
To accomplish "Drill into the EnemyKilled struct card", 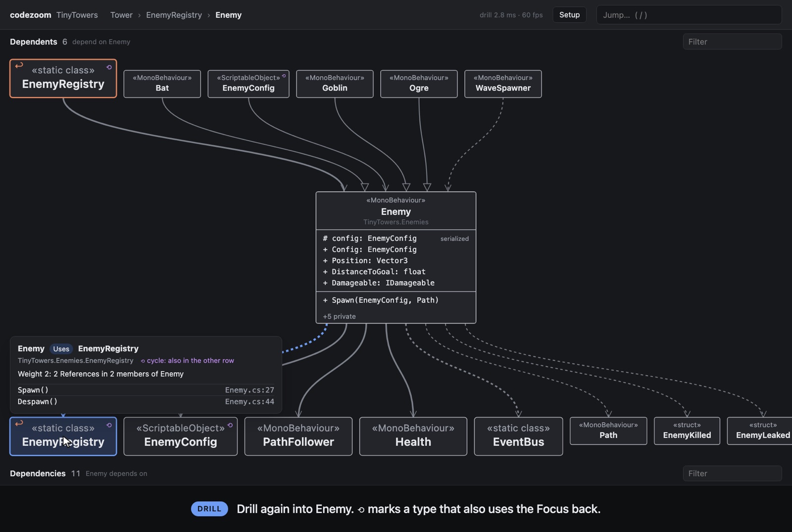I will click(687, 431).
